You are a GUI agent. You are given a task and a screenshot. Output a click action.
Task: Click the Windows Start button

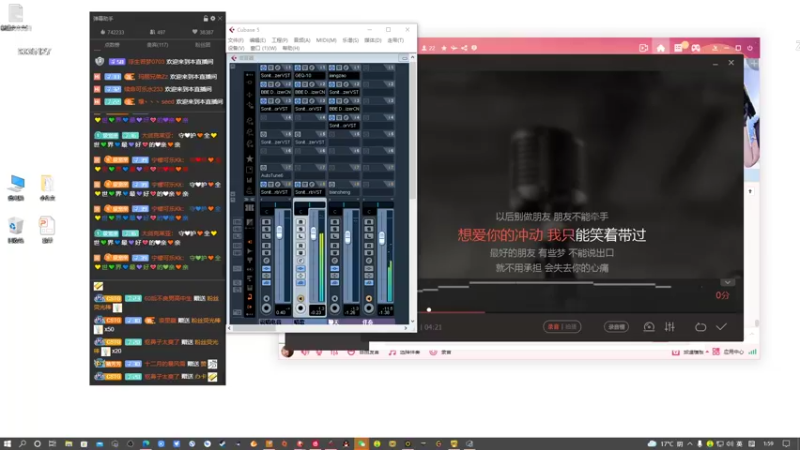(7, 444)
